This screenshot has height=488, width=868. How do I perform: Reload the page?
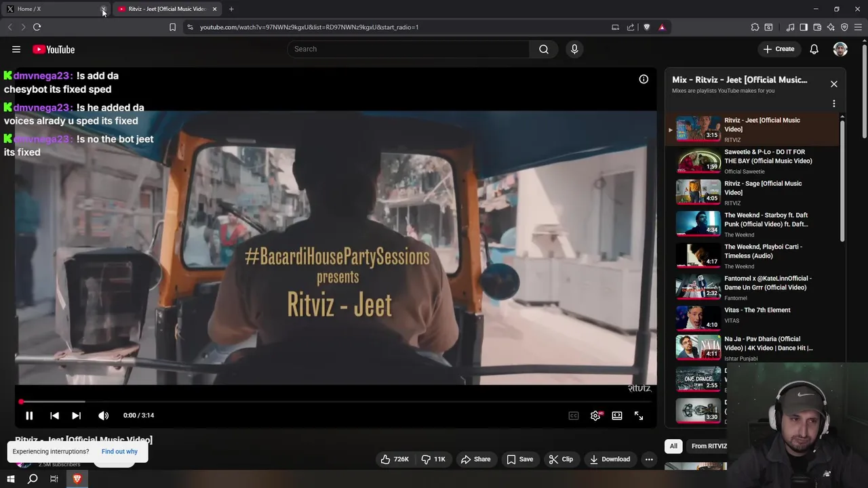pyautogui.click(x=37, y=27)
